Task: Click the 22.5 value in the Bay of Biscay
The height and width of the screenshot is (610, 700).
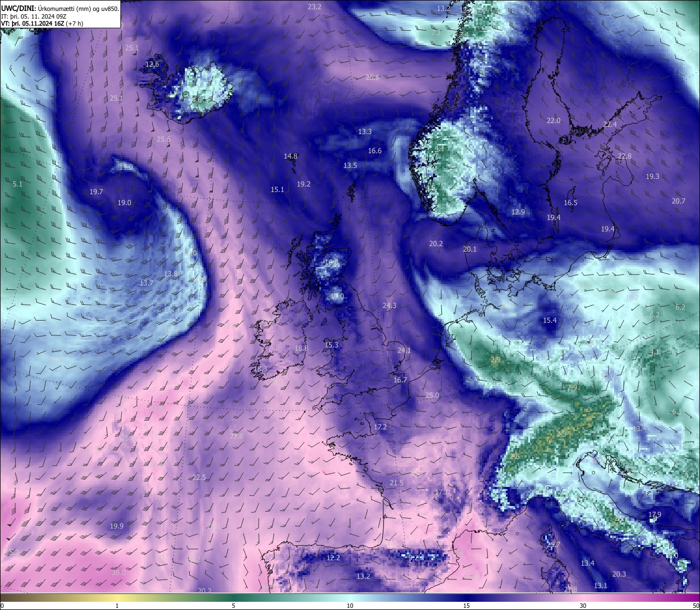Action: click(x=199, y=477)
